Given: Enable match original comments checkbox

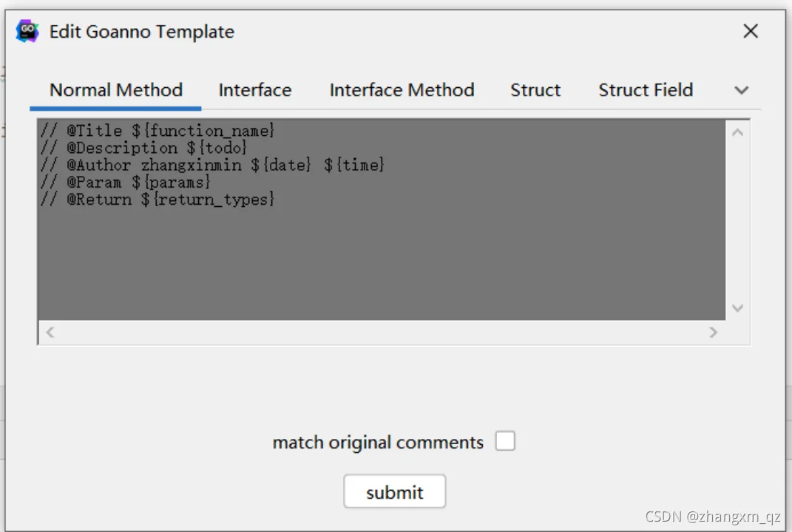Looking at the screenshot, I should (x=505, y=440).
